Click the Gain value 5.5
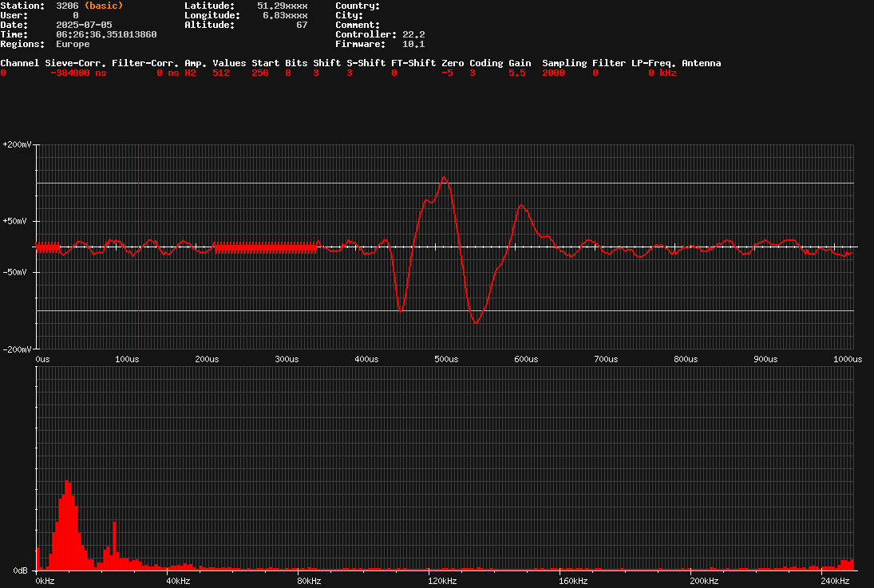The image size is (874, 588). pyautogui.click(x=516, y=73)
